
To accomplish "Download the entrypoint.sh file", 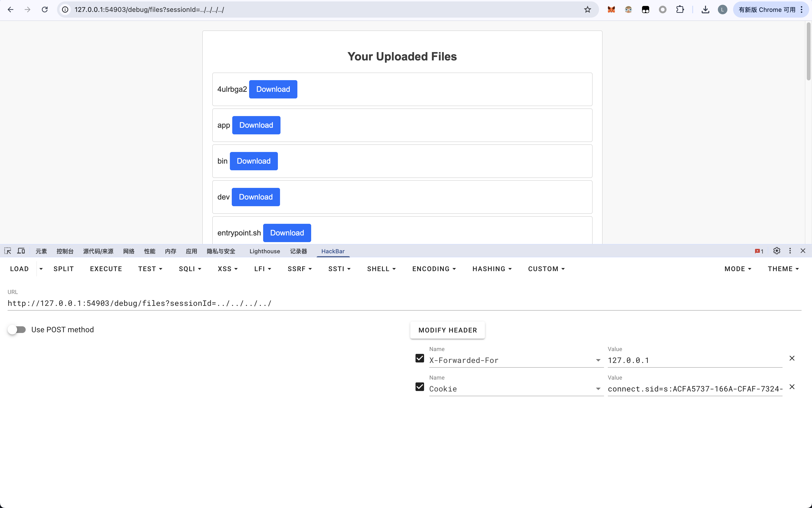I will point(287,233).
